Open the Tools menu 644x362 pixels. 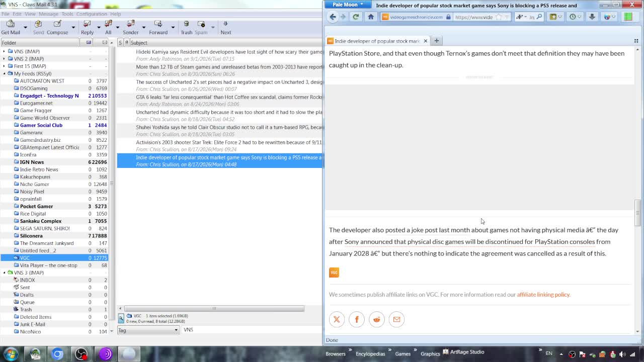tap(67, 14)
